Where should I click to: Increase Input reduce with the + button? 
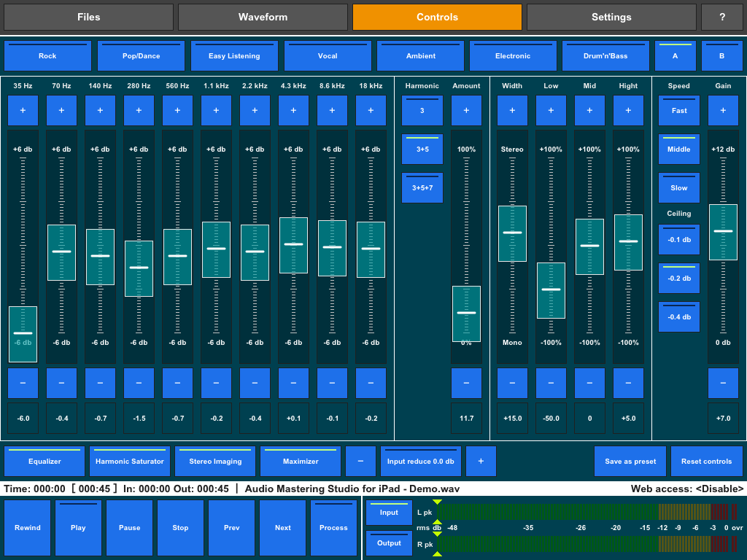click(481, 461)
